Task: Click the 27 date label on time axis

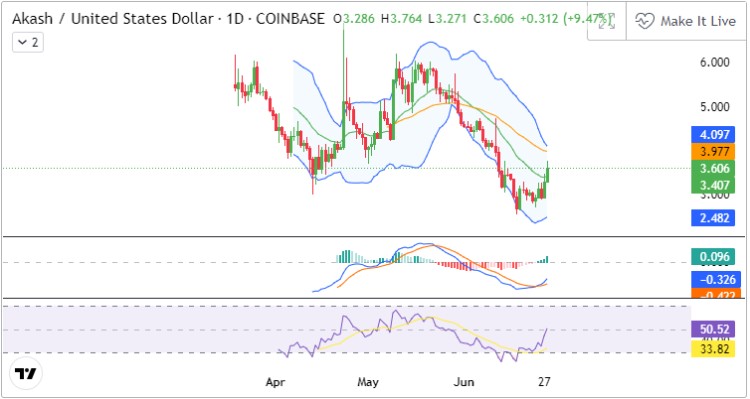Action: pyautogui.click(x=544, y=382)
